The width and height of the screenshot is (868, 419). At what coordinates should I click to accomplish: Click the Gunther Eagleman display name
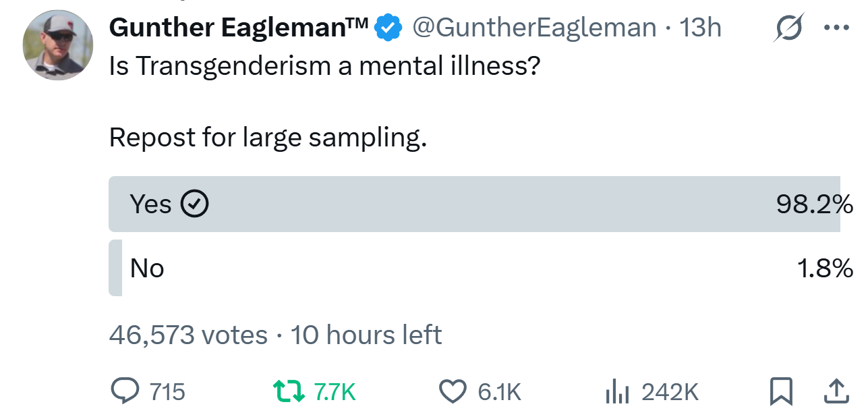coord(238,28)
